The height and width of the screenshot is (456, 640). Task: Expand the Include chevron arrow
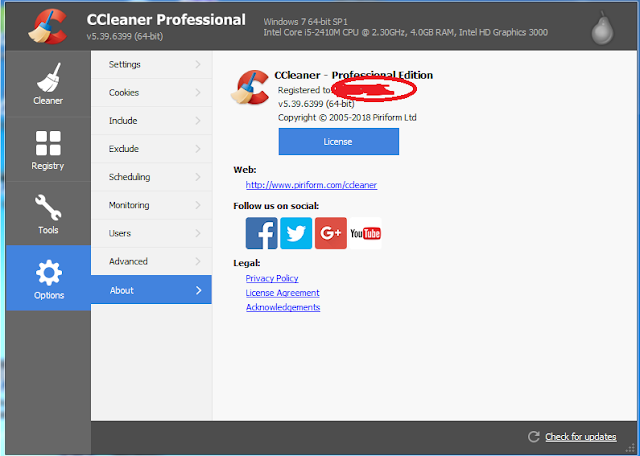198,120
